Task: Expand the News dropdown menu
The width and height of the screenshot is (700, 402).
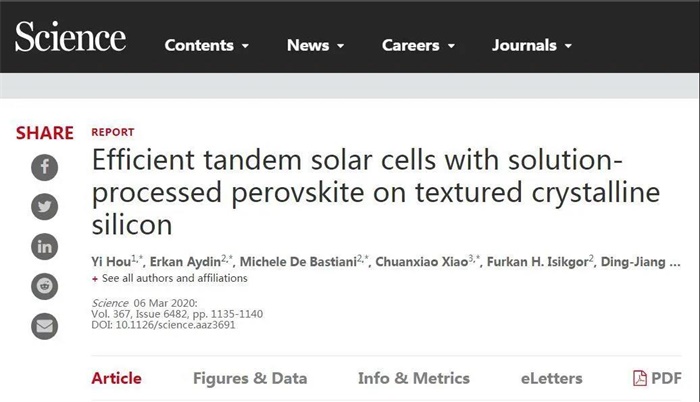Action: pos(315,46)
